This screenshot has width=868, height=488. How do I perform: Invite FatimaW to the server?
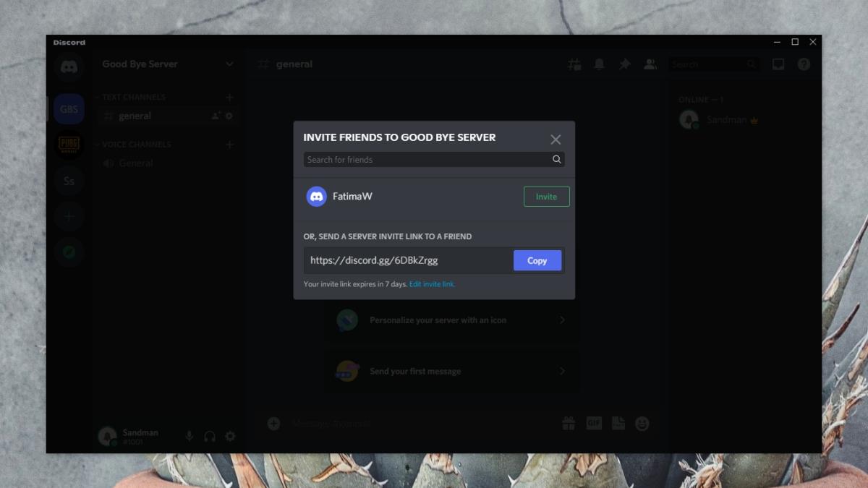coord(546,196)
